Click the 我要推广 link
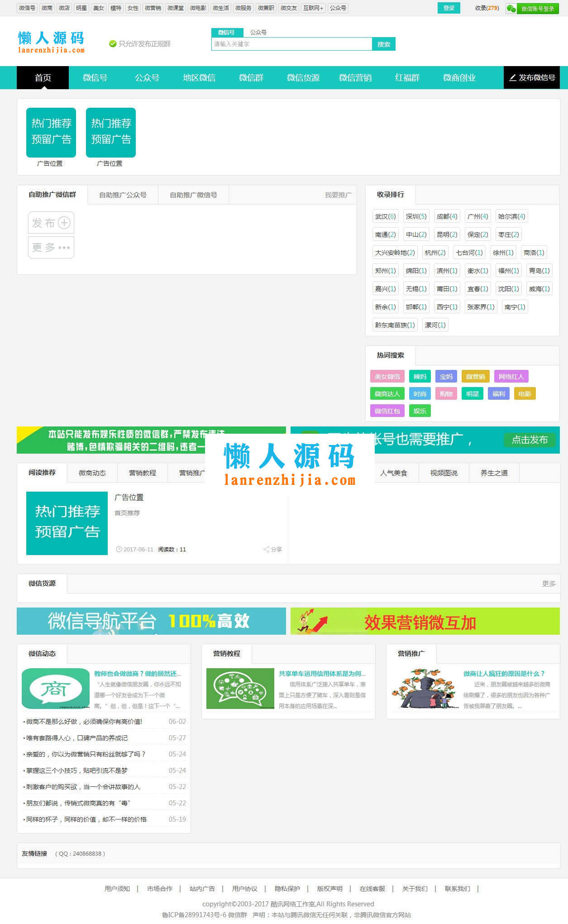 click(x=338, y=195)
